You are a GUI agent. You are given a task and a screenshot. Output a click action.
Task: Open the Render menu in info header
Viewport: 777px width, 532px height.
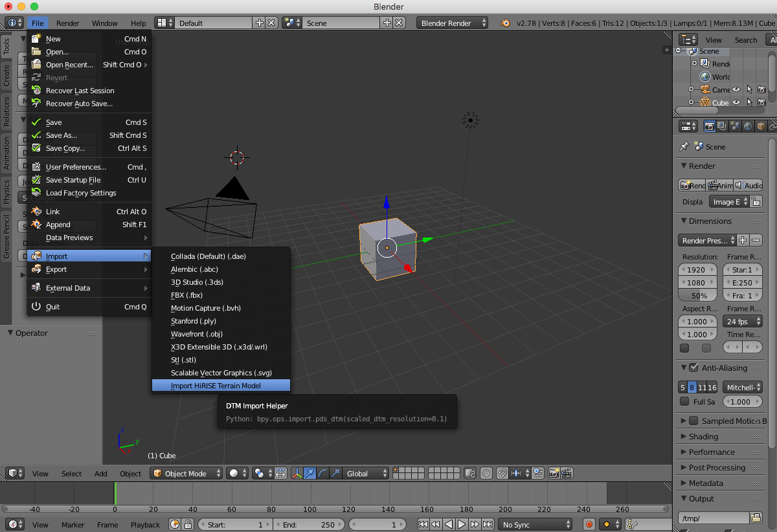coord(68,23)
